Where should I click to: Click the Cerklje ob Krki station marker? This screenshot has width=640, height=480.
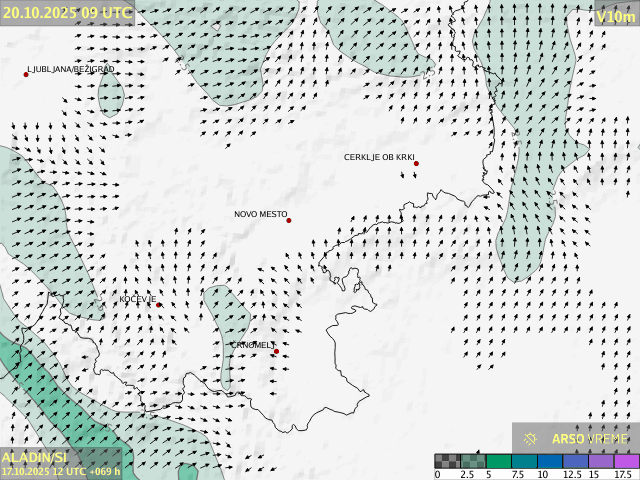[416, 163]
